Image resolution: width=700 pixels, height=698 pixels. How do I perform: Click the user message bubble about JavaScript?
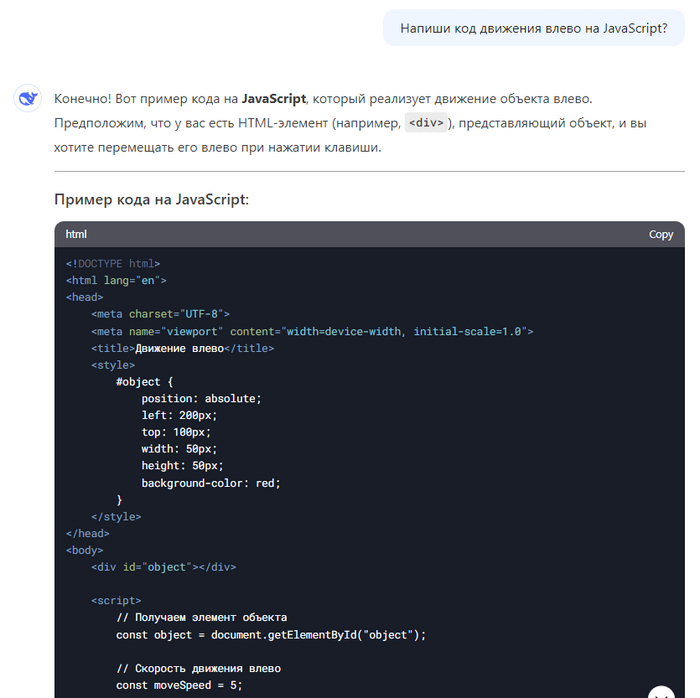coord(533,28)
